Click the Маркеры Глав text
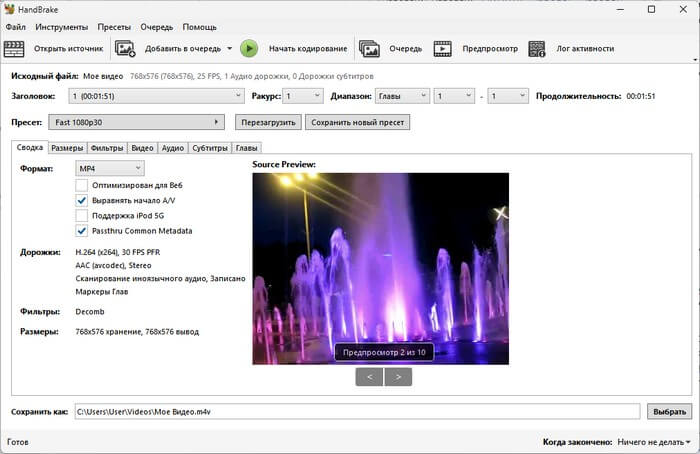The width and height of the screenshot is (700, 454). (x=102, y=292)
